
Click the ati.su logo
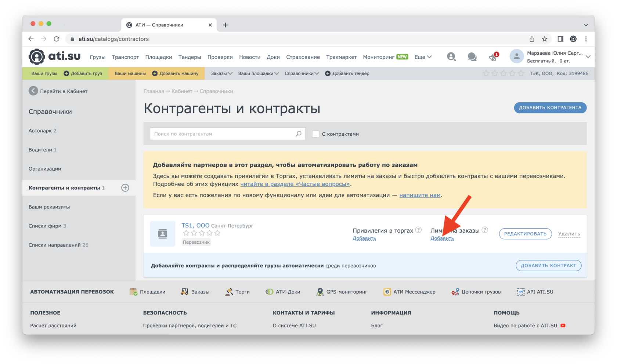coord(55,57)
